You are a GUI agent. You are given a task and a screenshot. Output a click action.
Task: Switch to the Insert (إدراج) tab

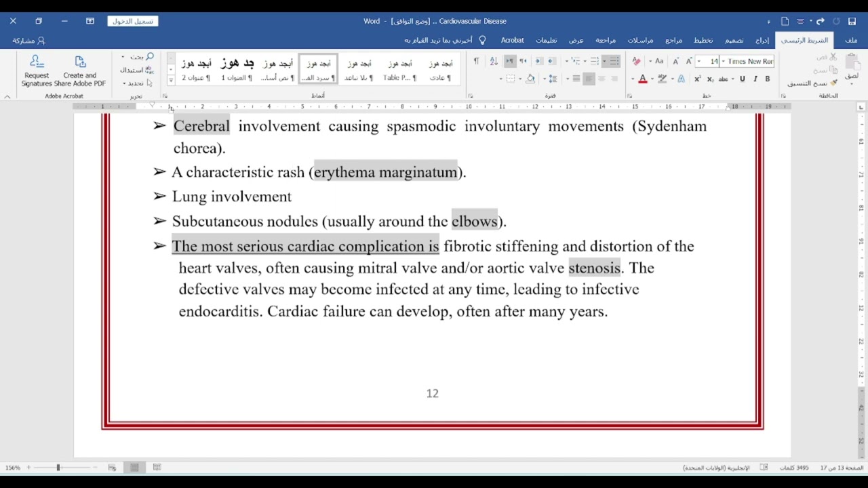tap(762, 41)
